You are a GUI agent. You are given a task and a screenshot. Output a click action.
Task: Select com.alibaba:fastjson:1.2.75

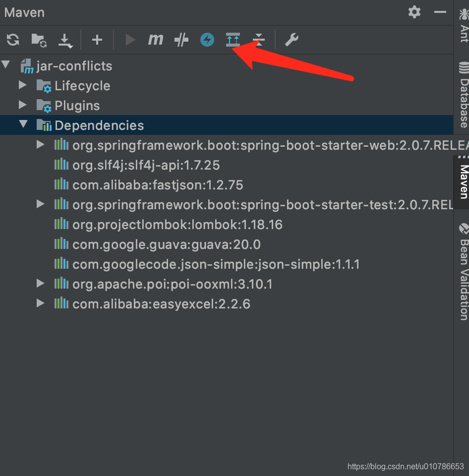[x=158, y=185]
